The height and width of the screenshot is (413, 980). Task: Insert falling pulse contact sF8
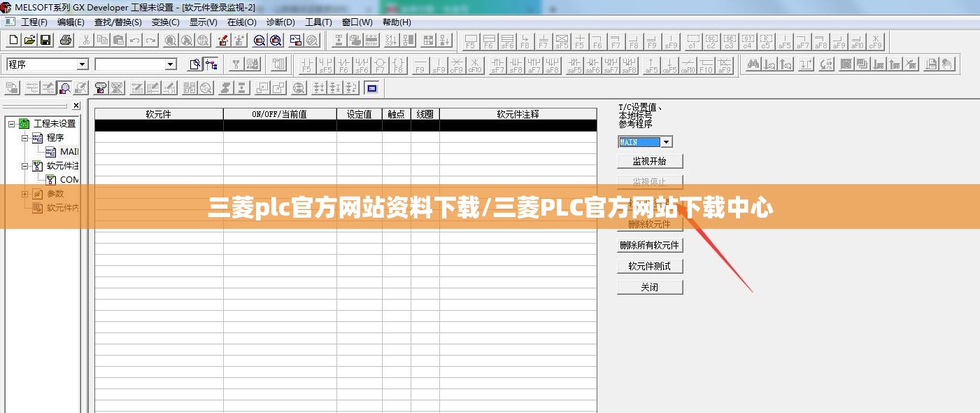pos(516,65)
